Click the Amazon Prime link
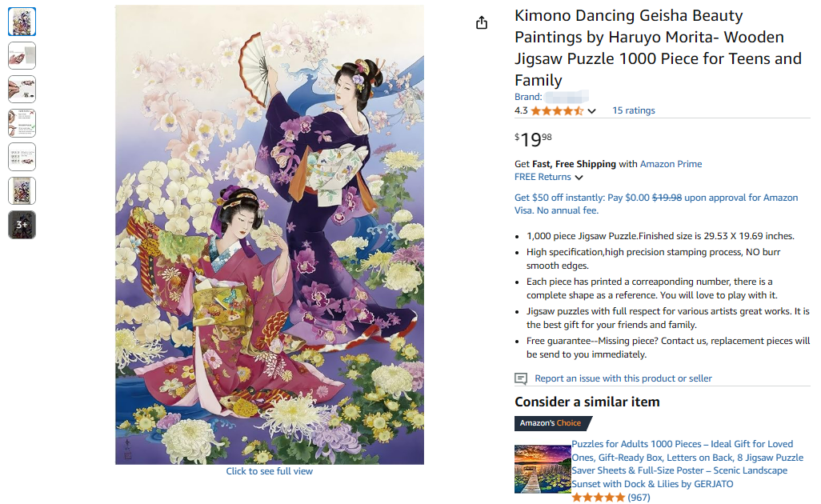Image resolution: width=821 pixels, height=504 pixels. tap(671, 164)
